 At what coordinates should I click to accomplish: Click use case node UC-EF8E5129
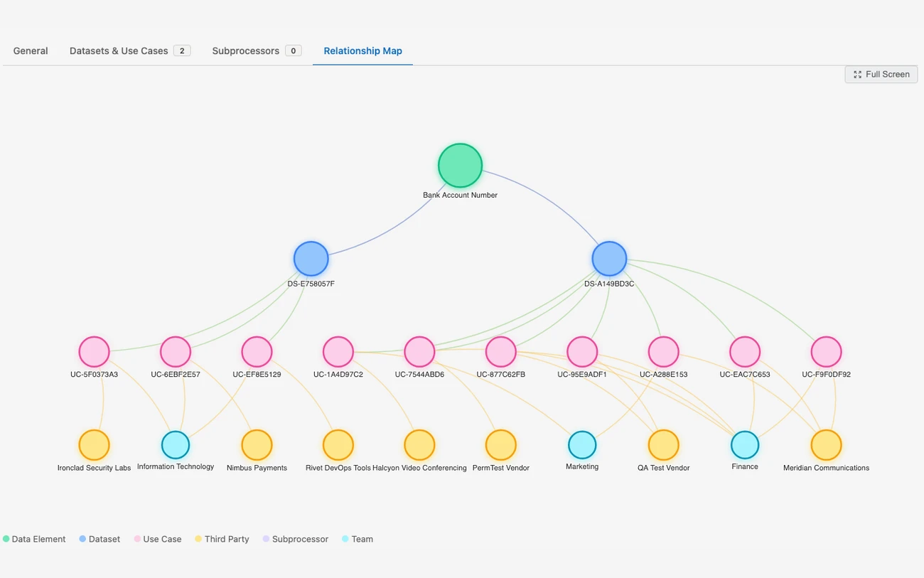[257, 352]
